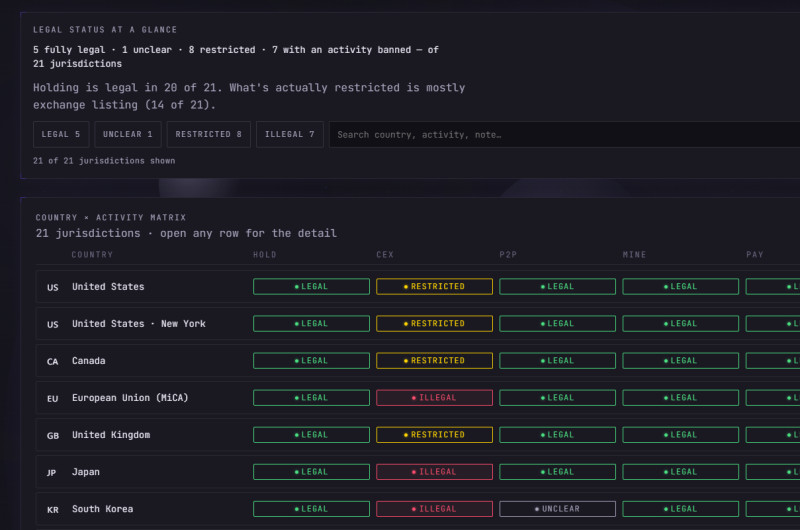This screenshot has height=530, width=800.
Task: Select South Korea P2P UNCLEAR badge
Action: (x=557, y=509)
